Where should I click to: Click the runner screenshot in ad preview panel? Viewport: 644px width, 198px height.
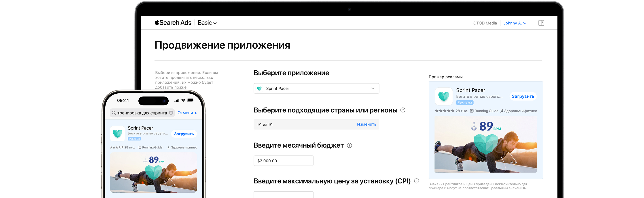click(x=485, y=144)
